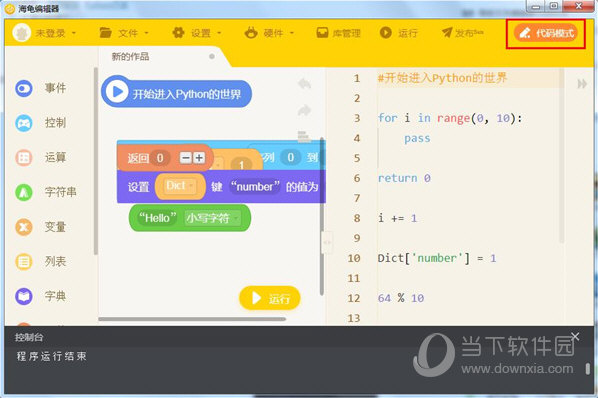Click the 硬件 hardware icon

pyautogui.click(x=251, y=33)
